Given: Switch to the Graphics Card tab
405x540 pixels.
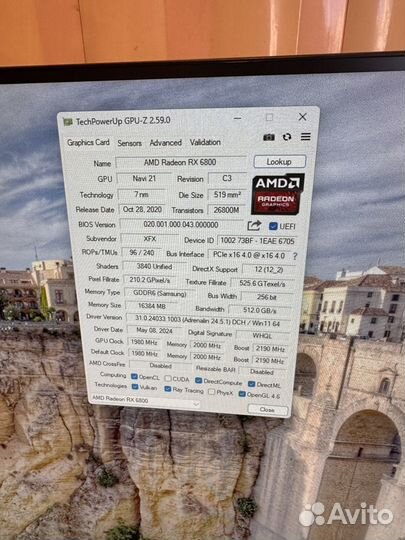Looking at the screenshot, I should click(88, 142).
